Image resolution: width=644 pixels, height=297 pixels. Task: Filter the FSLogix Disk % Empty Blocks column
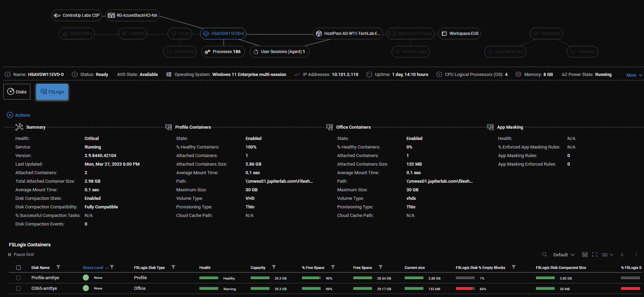coord(514,267)
